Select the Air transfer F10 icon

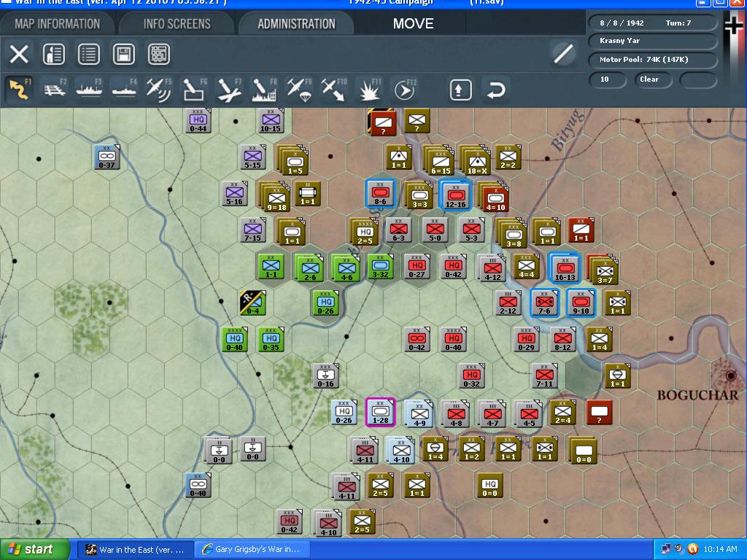333,90
